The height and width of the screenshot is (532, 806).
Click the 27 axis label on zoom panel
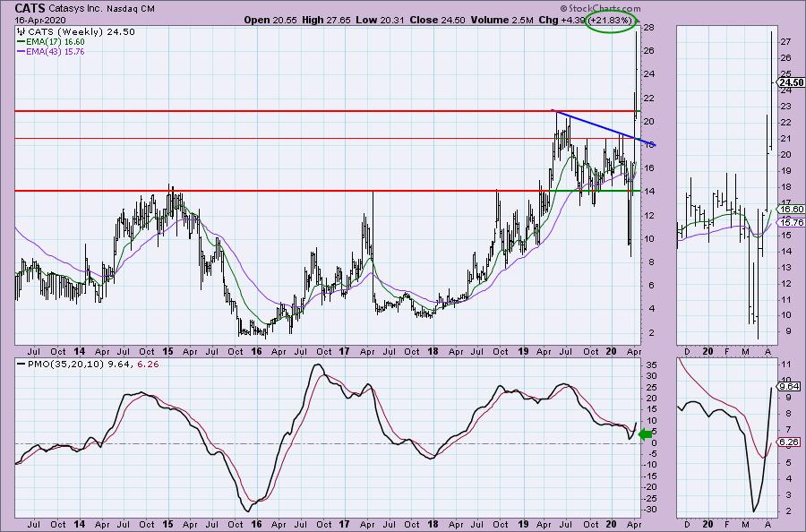click(x=785, y=42)
